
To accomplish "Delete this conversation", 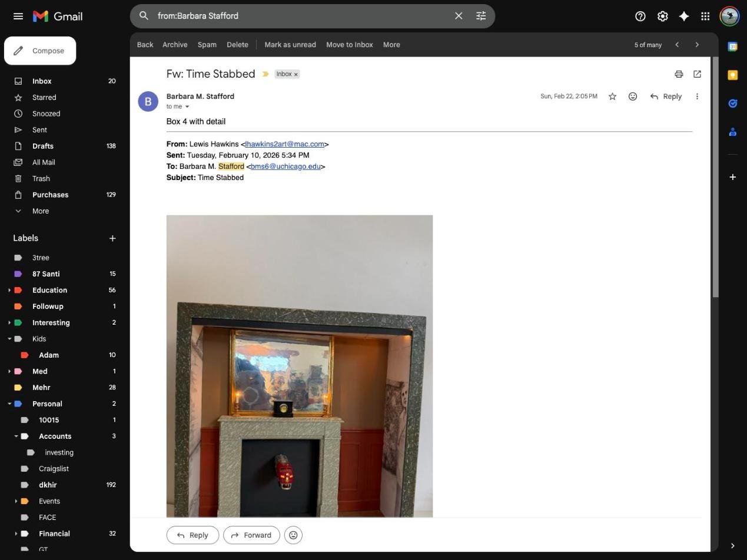I will click(237, 45).
